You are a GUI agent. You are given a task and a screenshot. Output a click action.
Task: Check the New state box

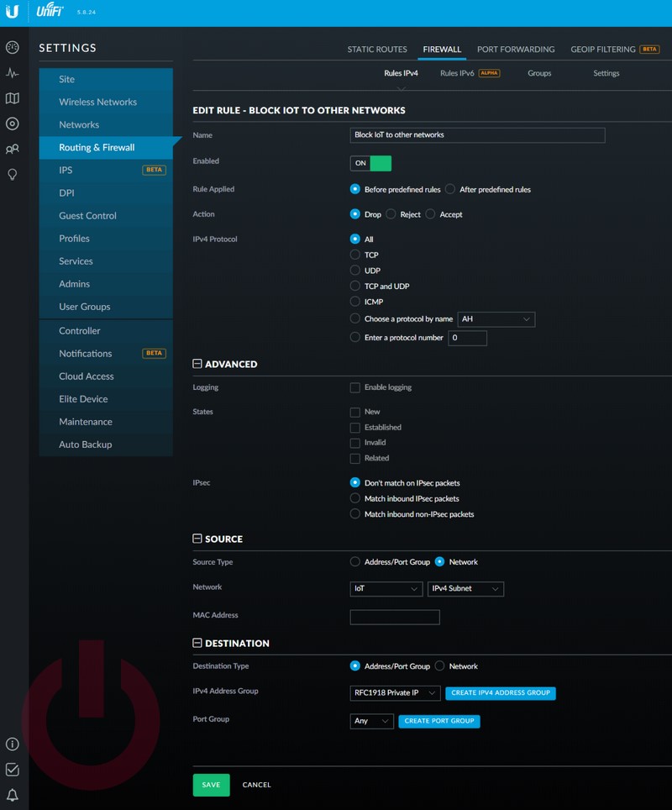(x=354, y=413)
